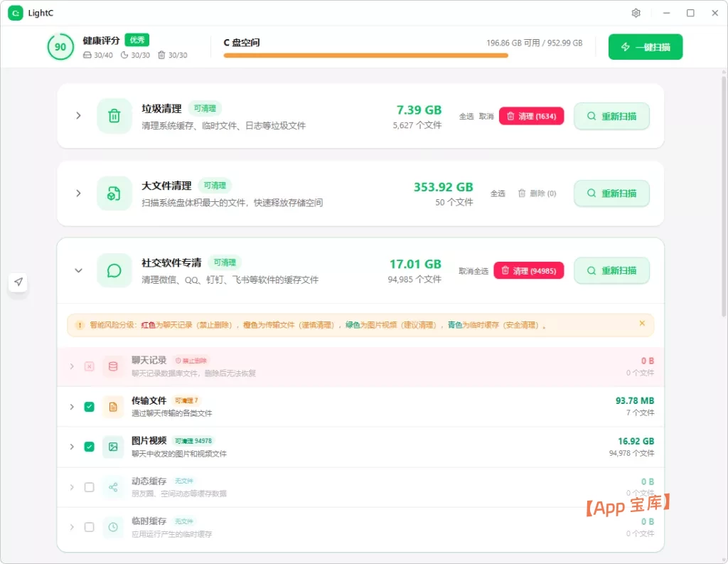Viewport: 728px width, 564px height.
Task: Check the 临时缓存 checkbox
Action: [89, 527]
